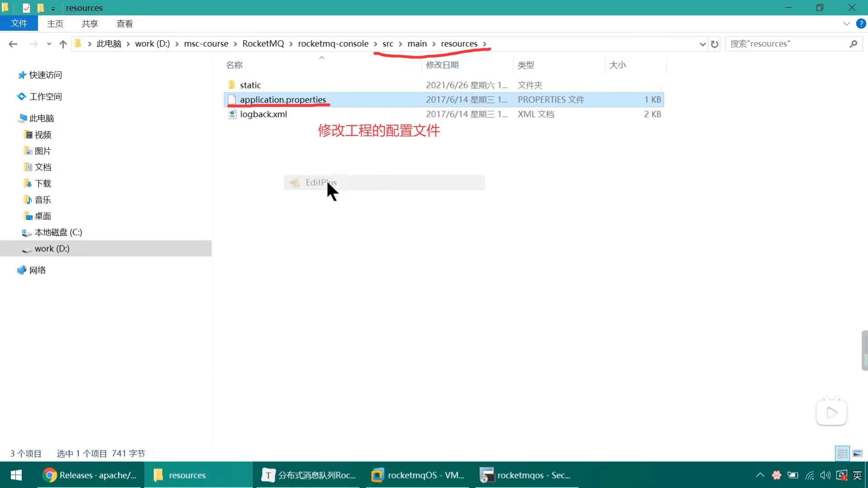Sort files by 修改日期 column header
868x488 pixels.
coord(442,65)
